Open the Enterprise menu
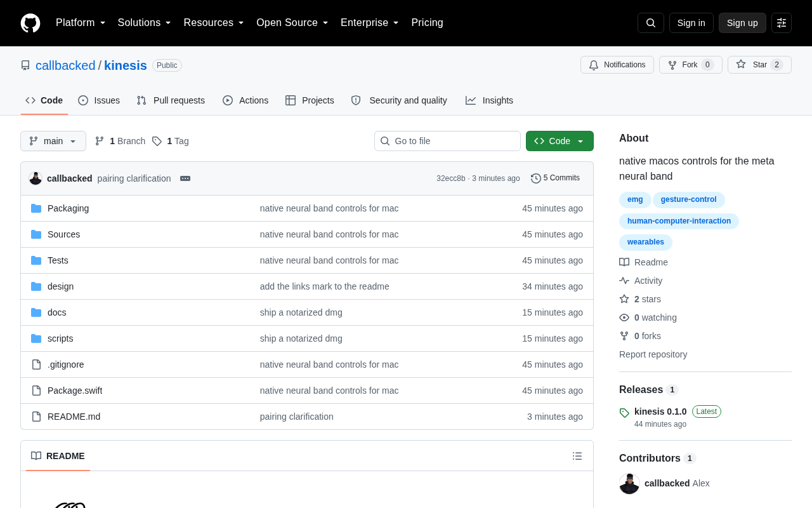 click(370, 23)
